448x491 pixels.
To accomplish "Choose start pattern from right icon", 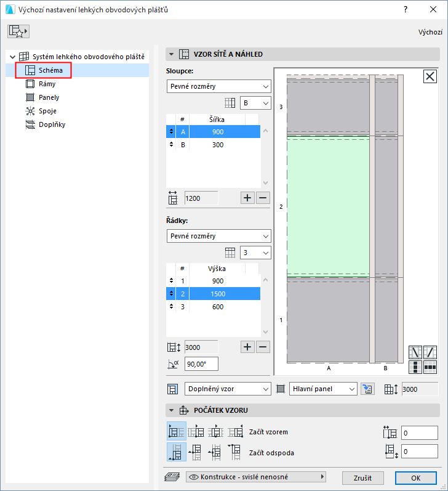I will click(236, 431).
